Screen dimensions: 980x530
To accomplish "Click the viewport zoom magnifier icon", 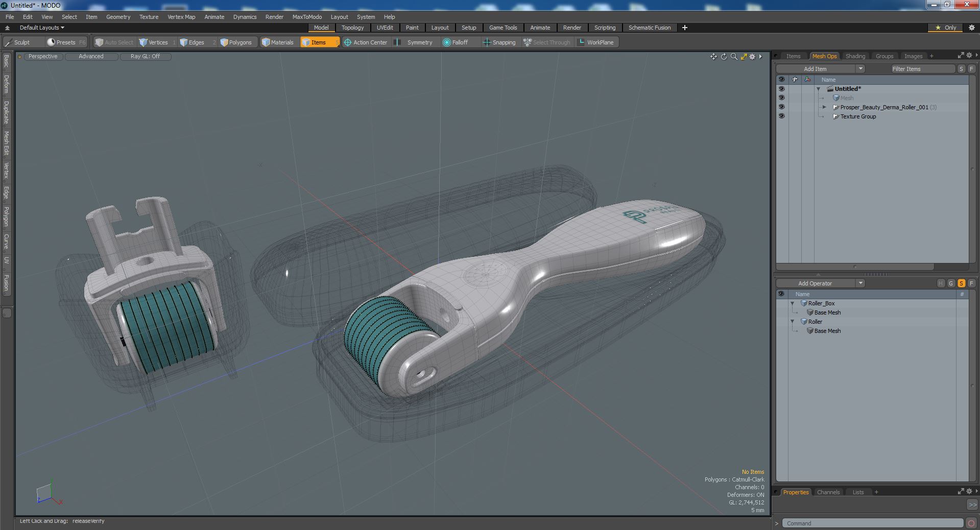I will coord(734,57).
